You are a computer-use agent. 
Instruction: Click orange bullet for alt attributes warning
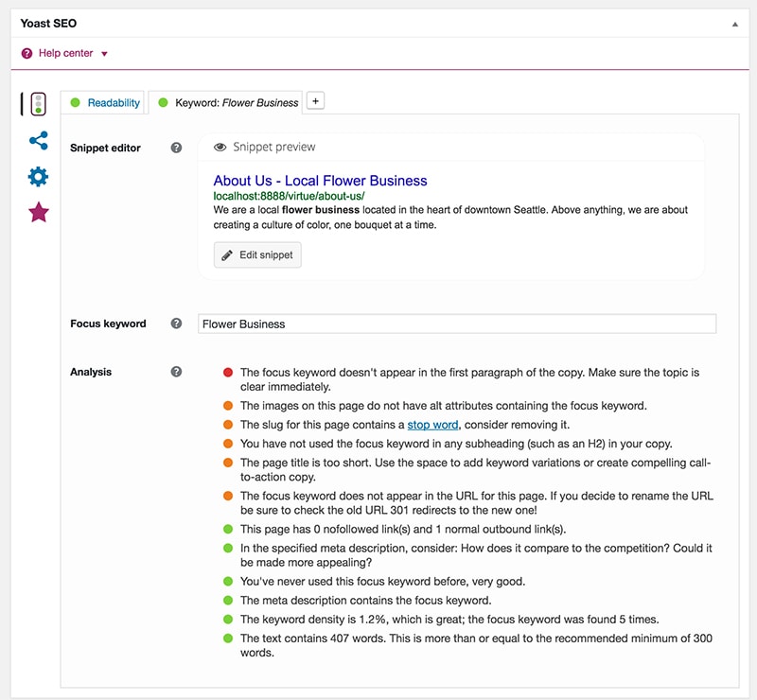228,406
